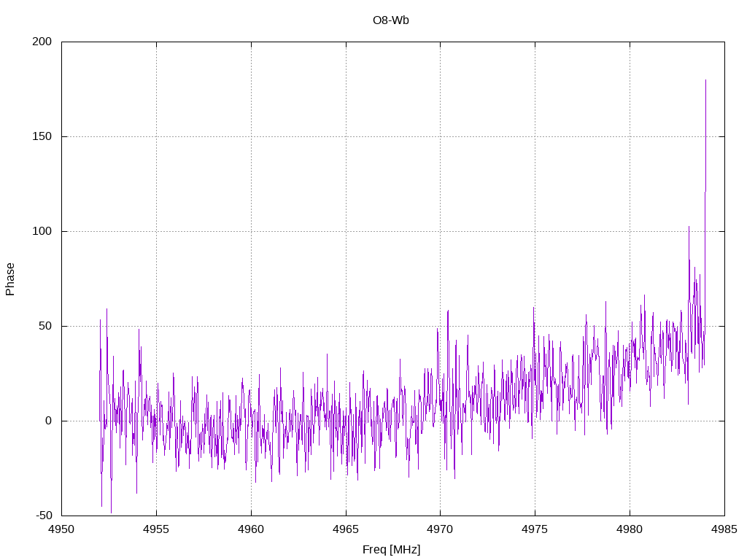The height and width of the screenshot is (560, 747).
Task: Click the x-axis tick label 4950
Action: [62, 529]
